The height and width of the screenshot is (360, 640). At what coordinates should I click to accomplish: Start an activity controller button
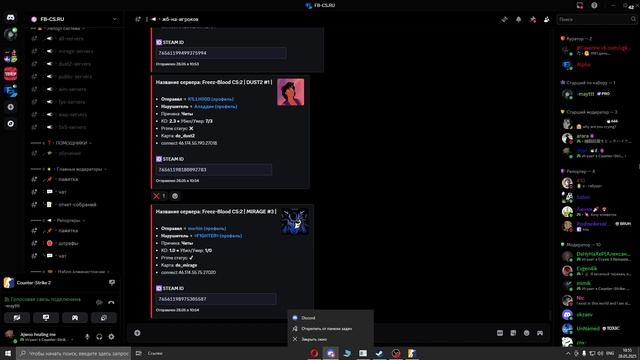click(x=75, y=318)
